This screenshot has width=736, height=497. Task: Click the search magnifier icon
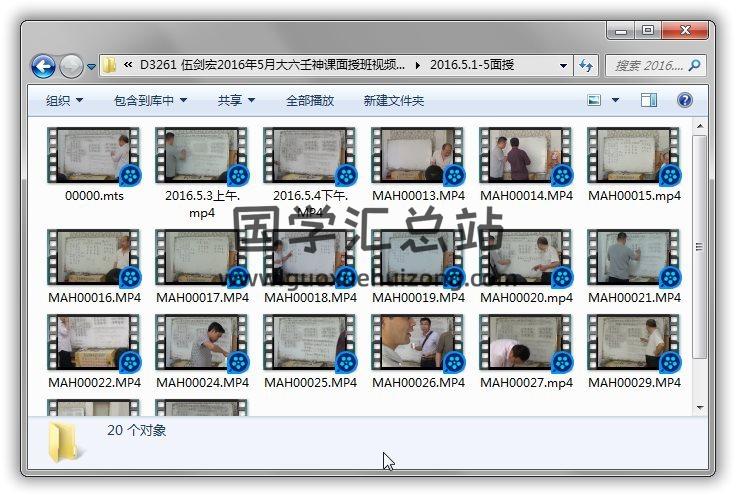tap(695, 66)
